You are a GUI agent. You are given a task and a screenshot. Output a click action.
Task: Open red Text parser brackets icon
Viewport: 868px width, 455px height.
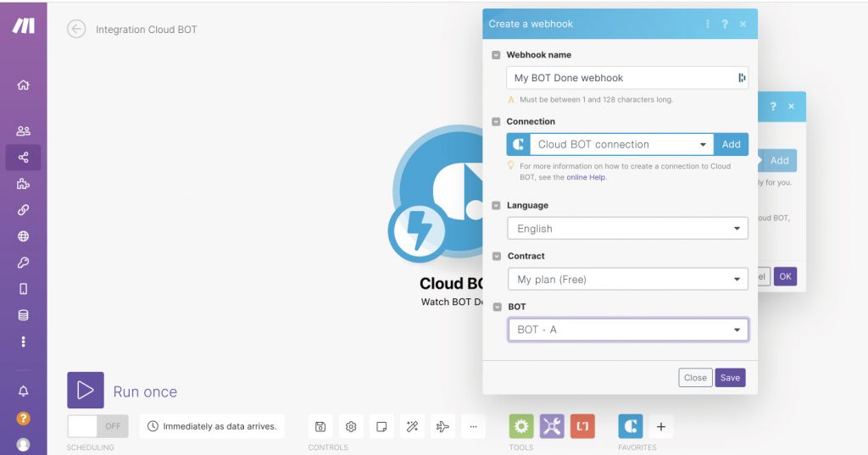(582, 426)
